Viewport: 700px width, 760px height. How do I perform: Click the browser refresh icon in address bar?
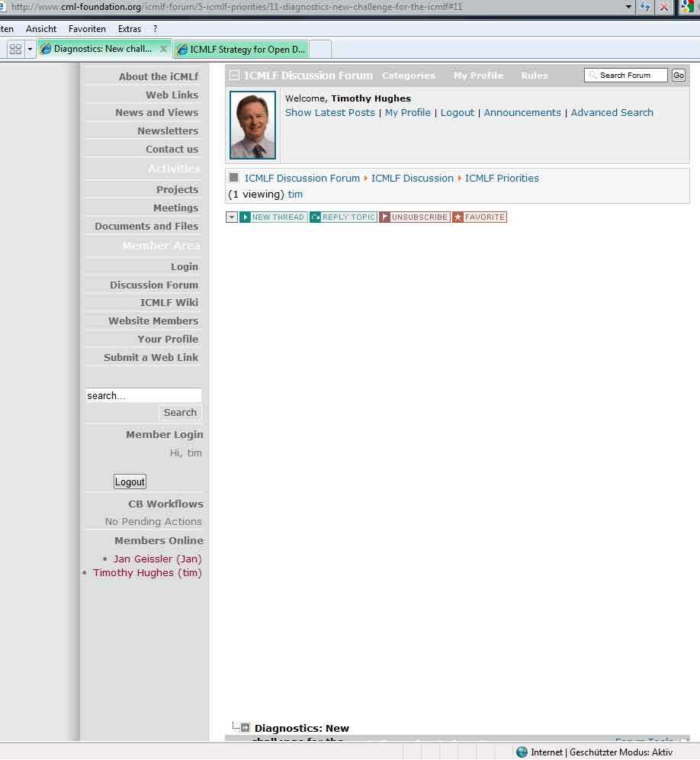pyautogui.click(x=645, y=7)
